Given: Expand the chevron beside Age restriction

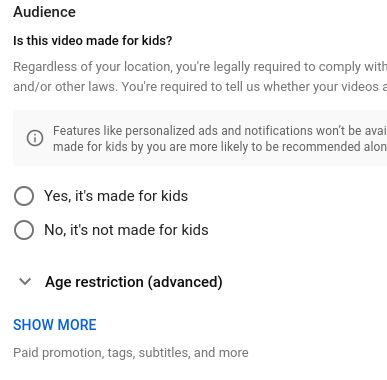Looking at the screenshot, I should [25, 282].
